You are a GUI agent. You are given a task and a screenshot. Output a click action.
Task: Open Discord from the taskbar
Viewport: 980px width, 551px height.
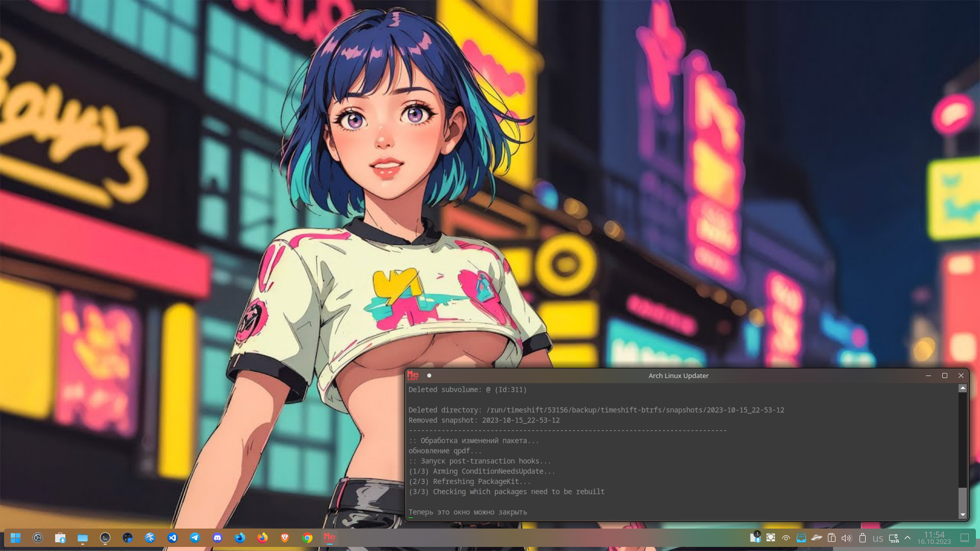pyautogui.click(x=217, y=538)
